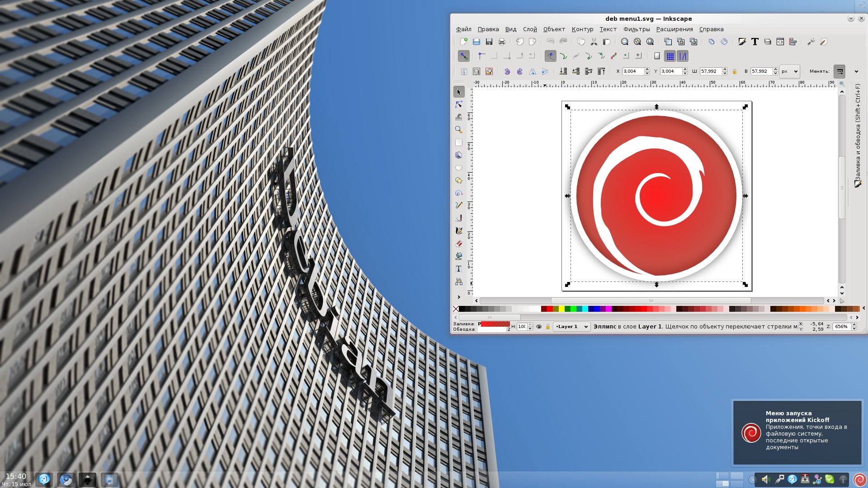Screen dimensions: 868x488
Task: Pick the yellow palette swatch
Action: click(561, 309)
